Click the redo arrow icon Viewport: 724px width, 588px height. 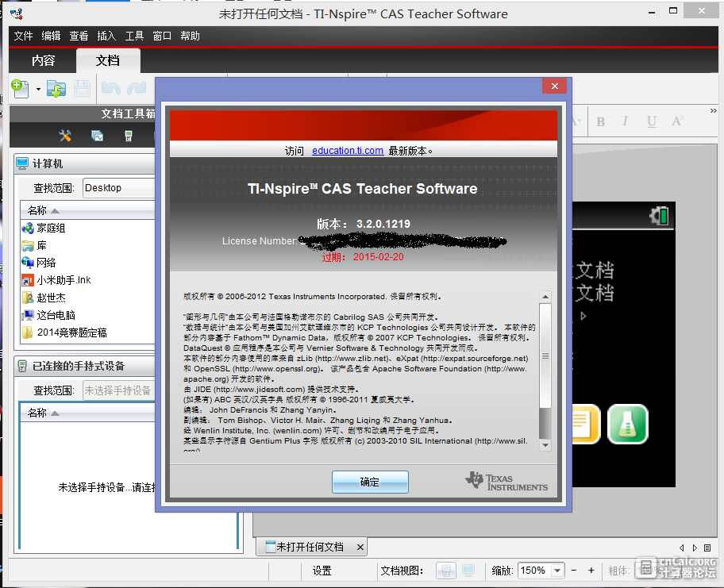point(137,88)
